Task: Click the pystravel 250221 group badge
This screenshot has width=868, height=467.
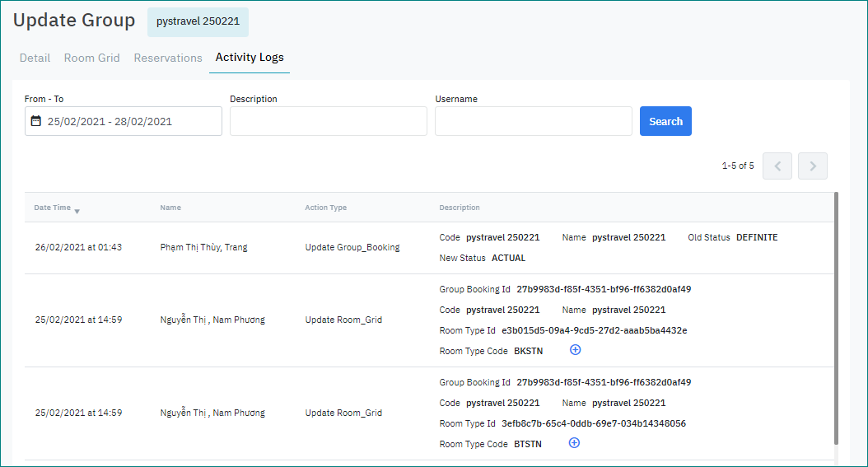Action: (x=198, y=21)
